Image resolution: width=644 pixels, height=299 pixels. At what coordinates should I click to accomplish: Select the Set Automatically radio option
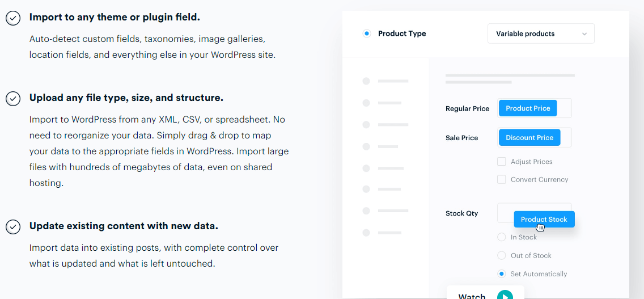(x=501, y=273)
